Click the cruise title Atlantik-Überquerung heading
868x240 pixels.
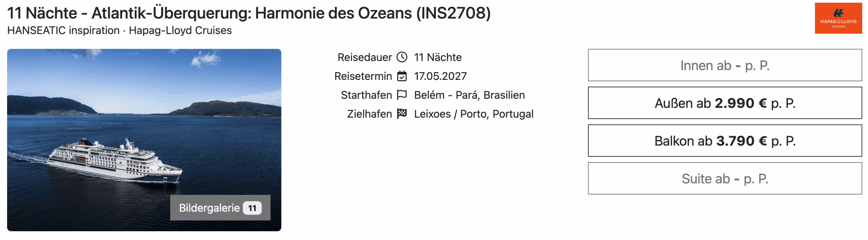(x=249, y=14)
